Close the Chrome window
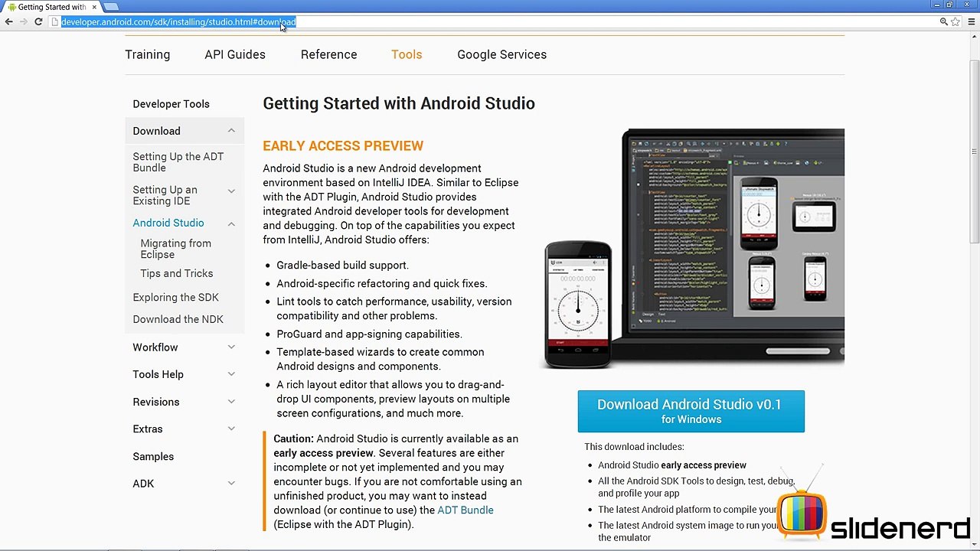 [968, 5]
